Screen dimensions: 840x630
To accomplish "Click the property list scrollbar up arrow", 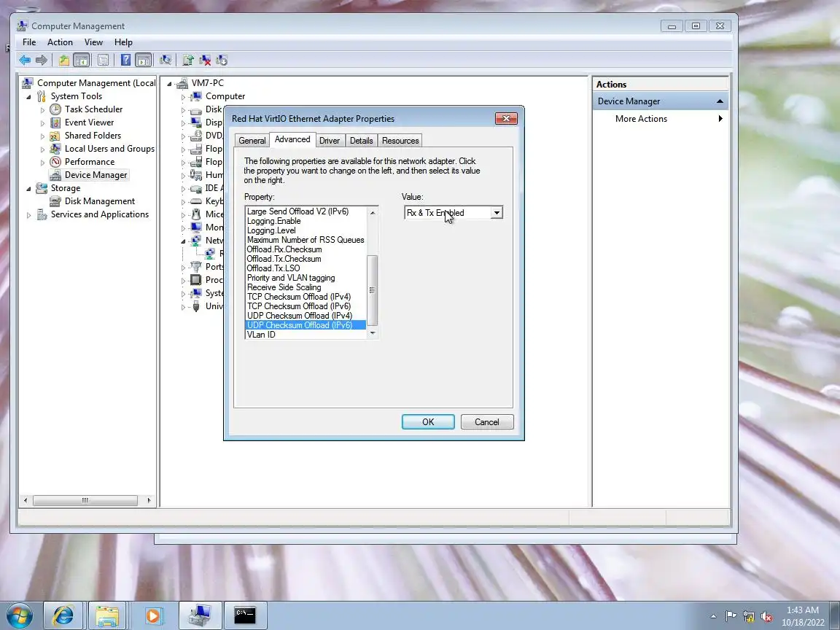I will (373, 212).
